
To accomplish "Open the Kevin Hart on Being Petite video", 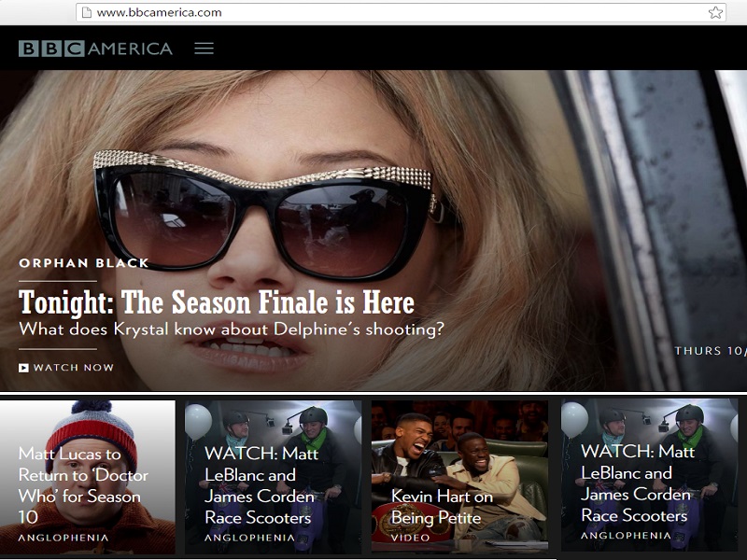I will [459, 476].
